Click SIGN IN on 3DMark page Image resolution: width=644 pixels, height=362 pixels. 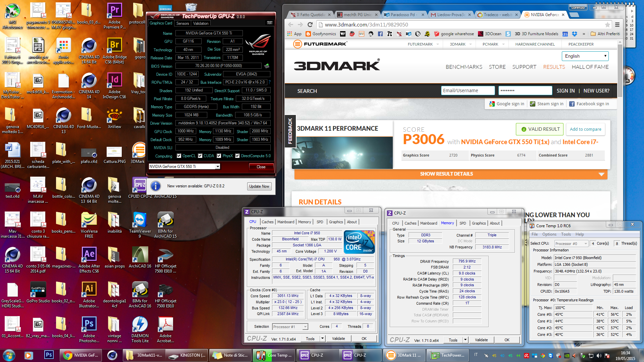566,91
